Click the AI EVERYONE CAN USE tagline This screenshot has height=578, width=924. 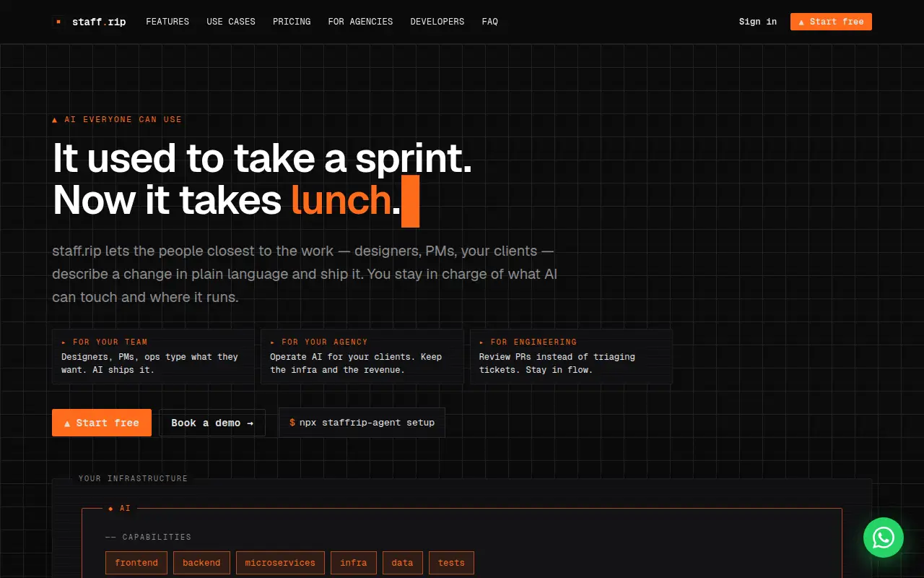pos(117,119)
